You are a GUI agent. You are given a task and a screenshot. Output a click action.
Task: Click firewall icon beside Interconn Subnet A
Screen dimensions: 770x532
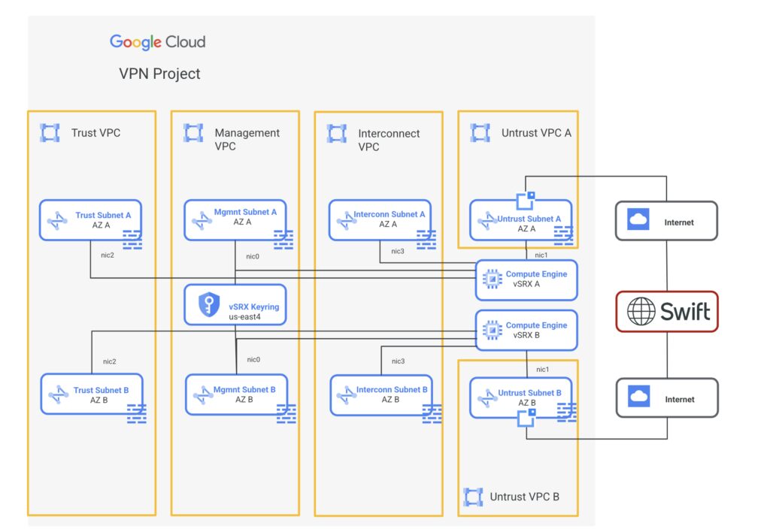(x=426, y=240)
